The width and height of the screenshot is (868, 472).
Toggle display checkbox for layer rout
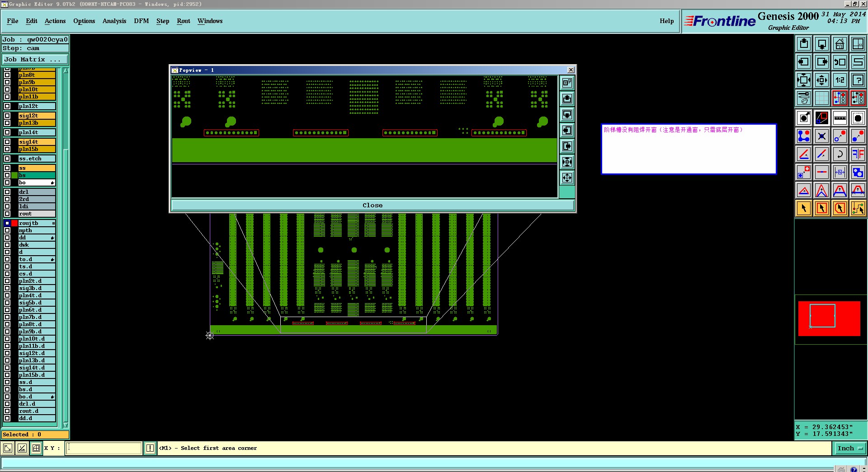tap(7, 214)
